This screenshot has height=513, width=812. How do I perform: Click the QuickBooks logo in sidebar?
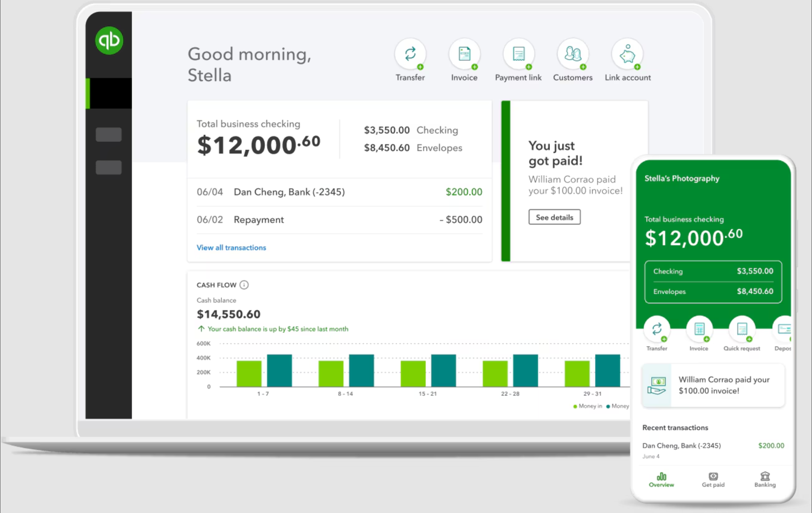[109, 41]
